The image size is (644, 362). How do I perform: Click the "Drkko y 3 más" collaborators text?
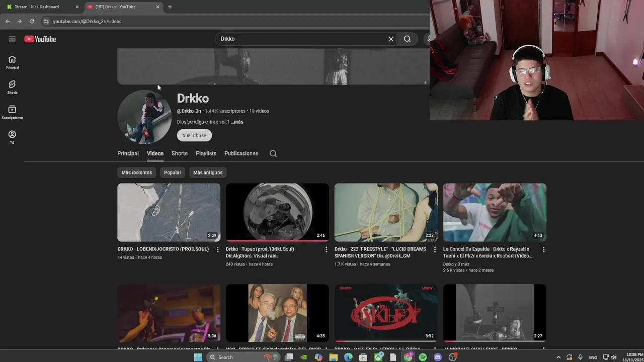tap(456, 264)
